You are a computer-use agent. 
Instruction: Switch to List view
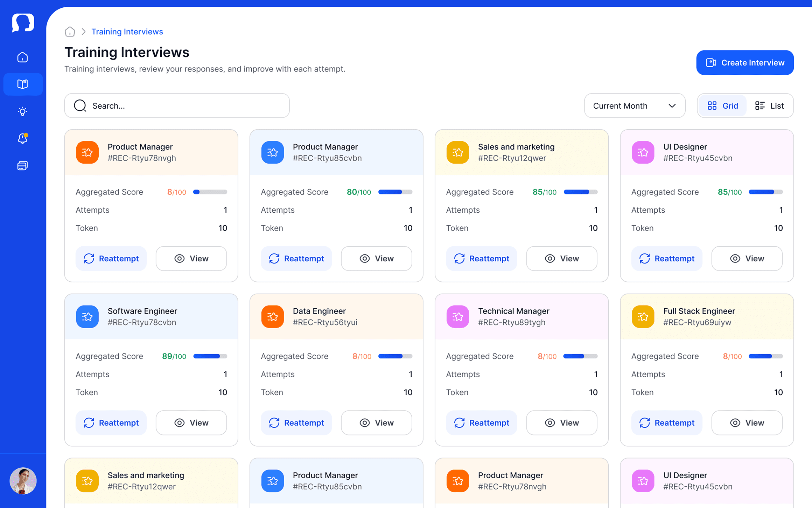(769, 105)
